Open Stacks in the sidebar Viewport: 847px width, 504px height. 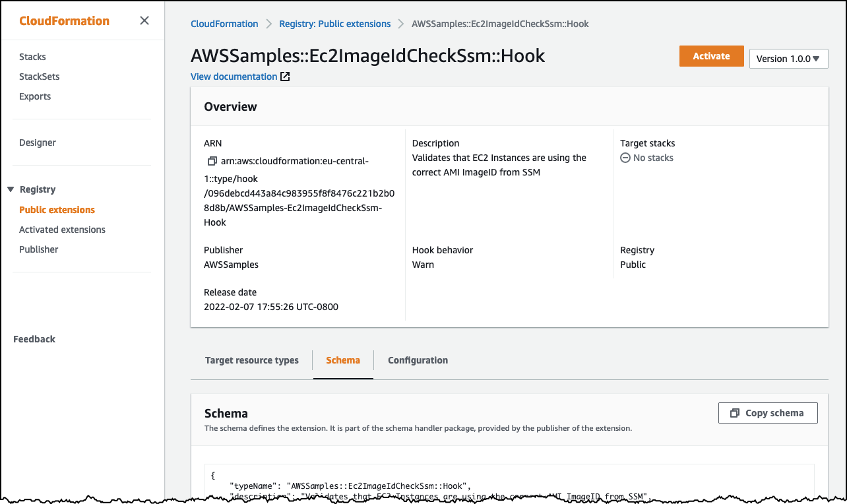[32, 57]
